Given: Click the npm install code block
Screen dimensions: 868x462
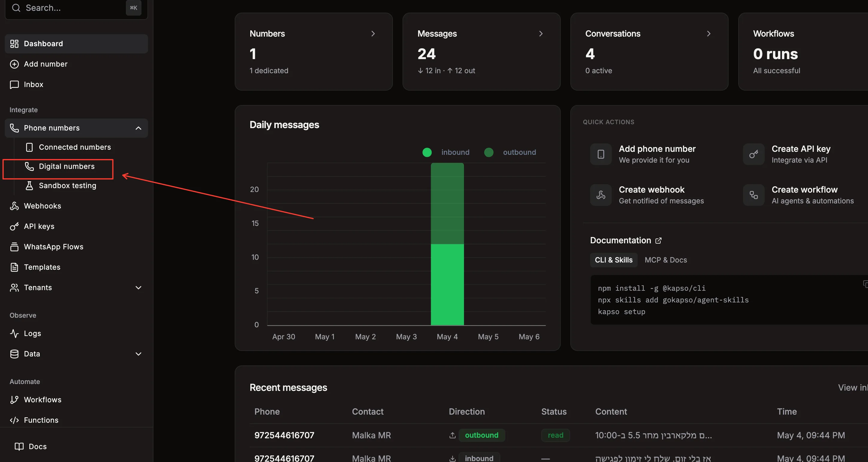Looking at the screenshot, I should (730, 300).
